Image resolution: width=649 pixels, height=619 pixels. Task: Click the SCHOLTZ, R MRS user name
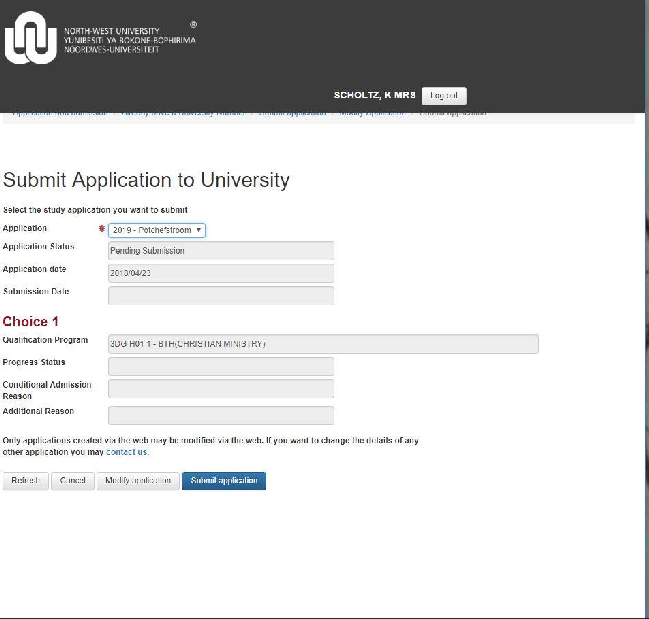[x=374, y=96]
